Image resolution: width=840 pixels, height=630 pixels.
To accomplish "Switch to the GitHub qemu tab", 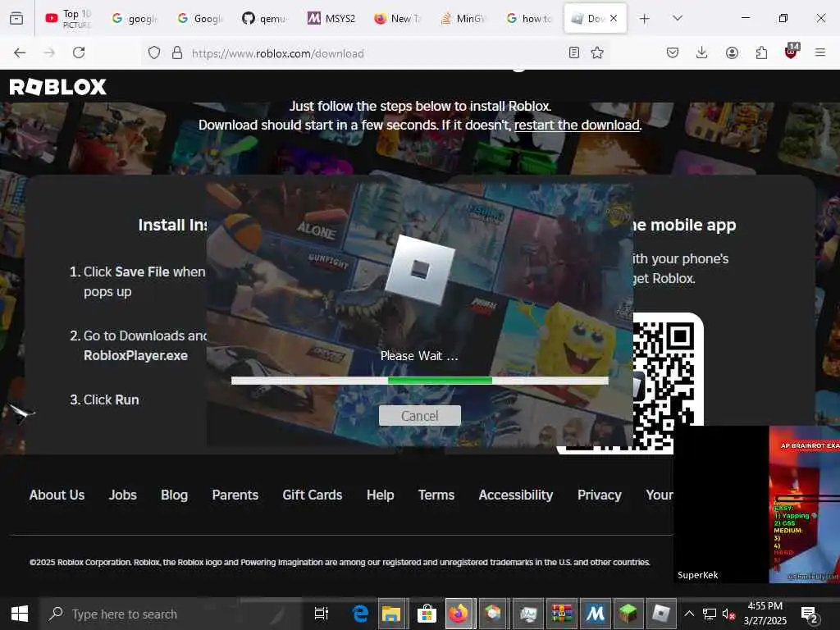I will (265, 18).
